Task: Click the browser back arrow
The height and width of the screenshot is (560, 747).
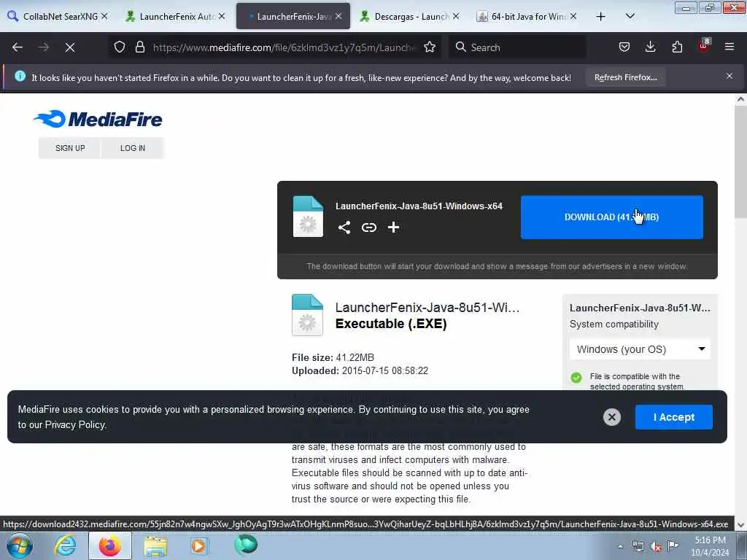Action: click(18, 47)
